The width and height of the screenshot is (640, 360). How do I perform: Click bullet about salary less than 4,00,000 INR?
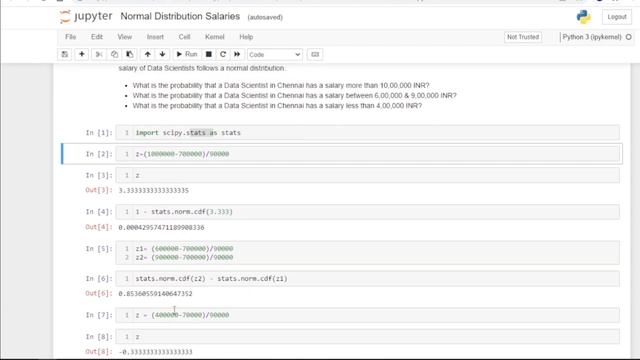click(277, 106)
